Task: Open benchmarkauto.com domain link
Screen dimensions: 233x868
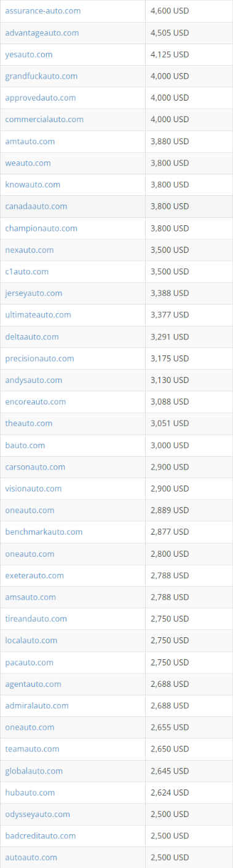Action: click(44, 532)
